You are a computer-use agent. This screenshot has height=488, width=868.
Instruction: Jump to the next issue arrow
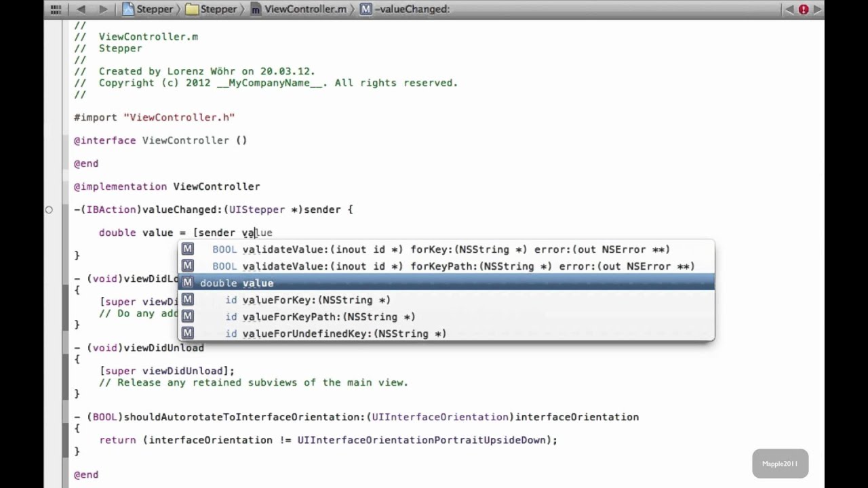pos(817,9)
